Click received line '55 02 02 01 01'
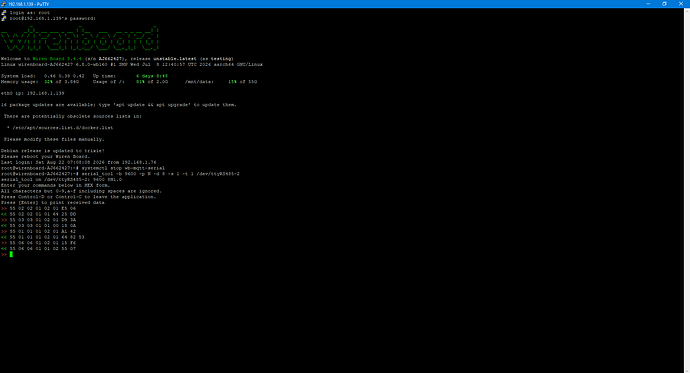This screenshot has width=690, height=373. pos(38,214)
